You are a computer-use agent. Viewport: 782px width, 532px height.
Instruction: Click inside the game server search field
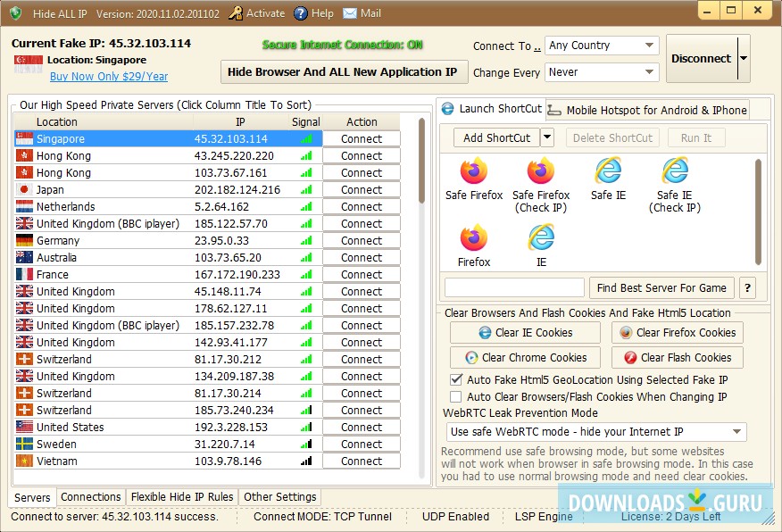513,287
